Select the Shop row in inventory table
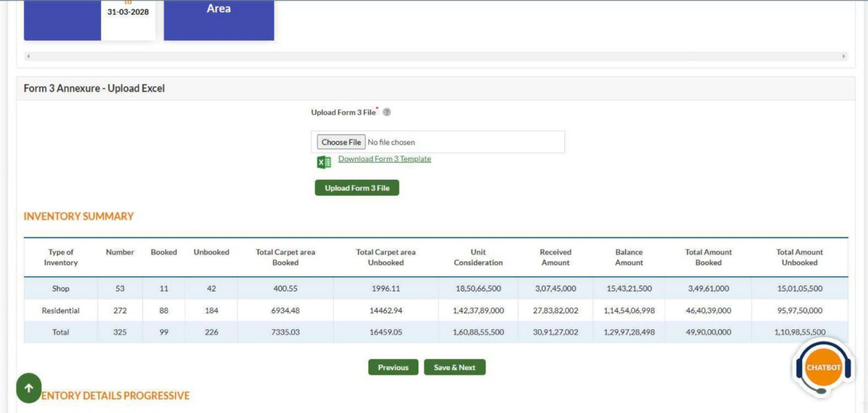Image resolution: width=868 pixels, height=413 pixels. coord(60,289)
